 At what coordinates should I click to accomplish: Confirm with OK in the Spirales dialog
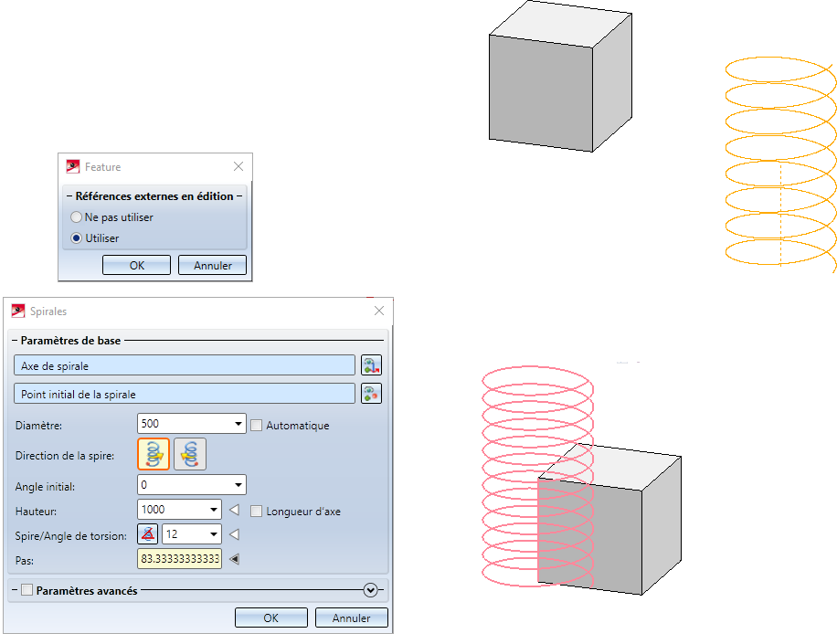tap(271, 618)
